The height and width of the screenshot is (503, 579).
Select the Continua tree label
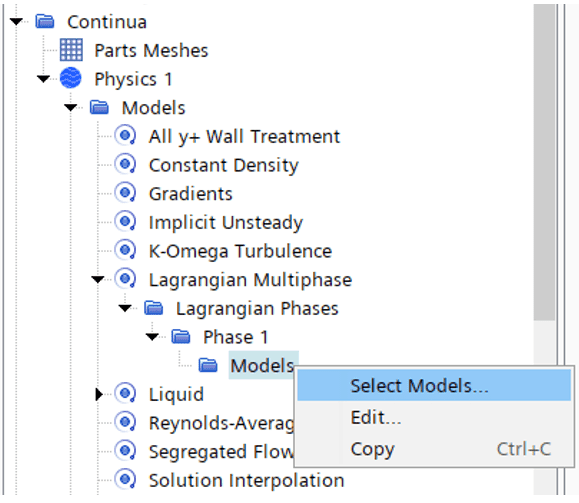click(x=107, y=22)
